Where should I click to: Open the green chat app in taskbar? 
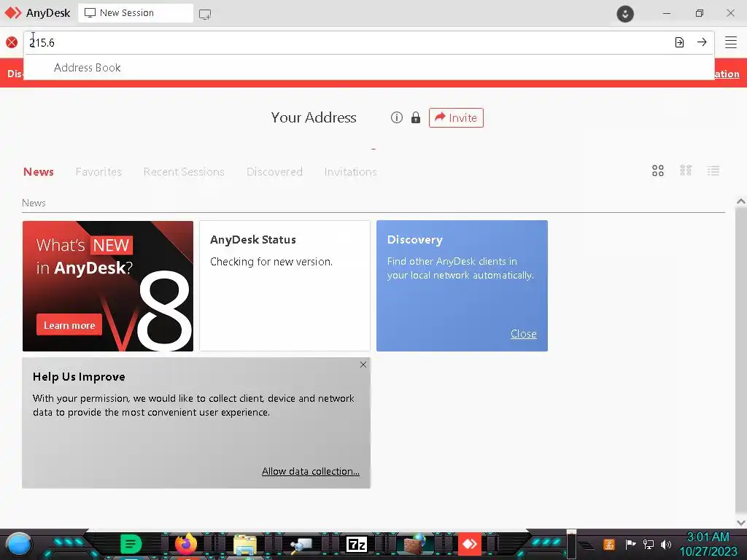click(131, 544)
